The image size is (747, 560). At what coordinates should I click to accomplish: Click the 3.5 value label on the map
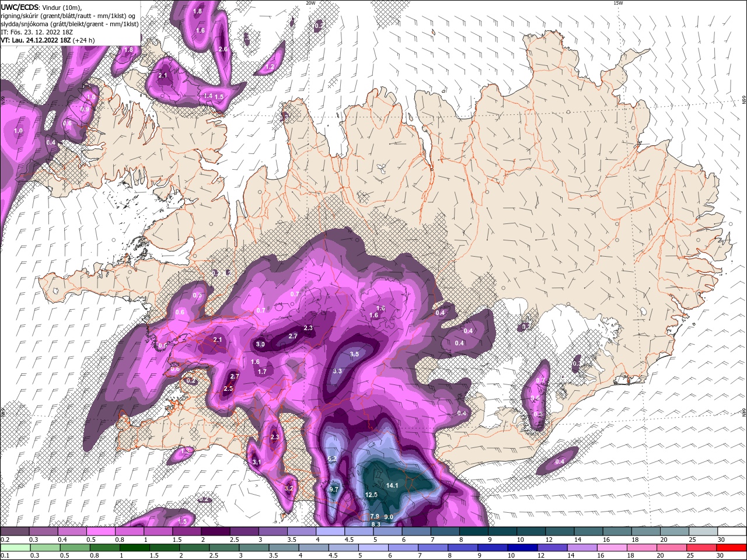[x=354, y=354]
